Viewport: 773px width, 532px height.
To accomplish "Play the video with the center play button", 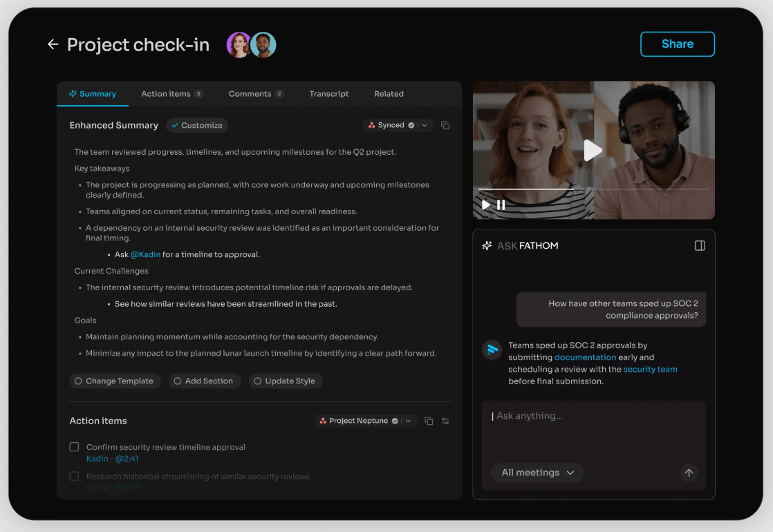I will [x=593, y=150].
